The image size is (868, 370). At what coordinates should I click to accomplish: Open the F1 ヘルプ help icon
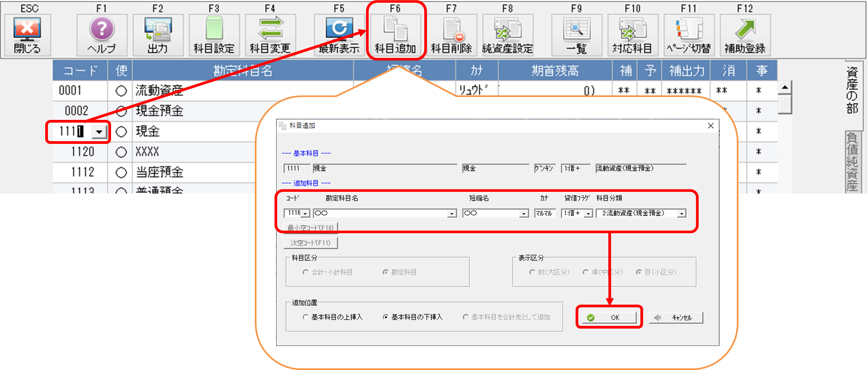102,35
